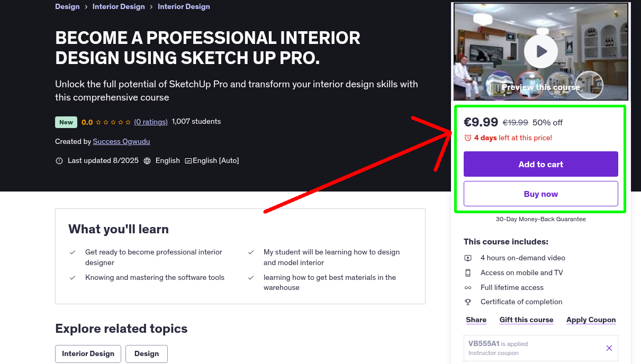Click the mobile and TV access icon
The image size is (641, 364).
pos(468,272)
